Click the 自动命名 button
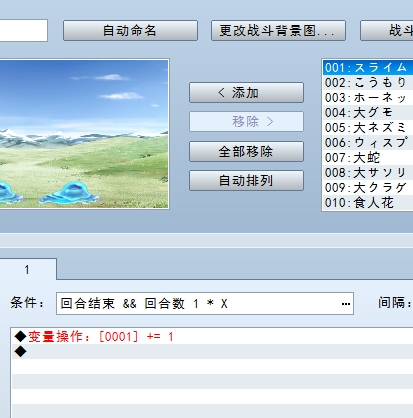The height and width of the screenshot is (418, 413). pyautogui.click(x=130, y=31)
